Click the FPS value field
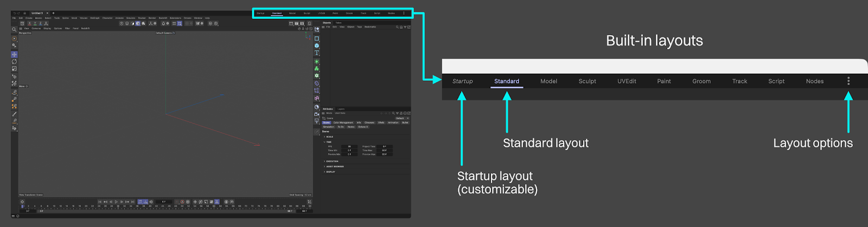 [349, 146]
